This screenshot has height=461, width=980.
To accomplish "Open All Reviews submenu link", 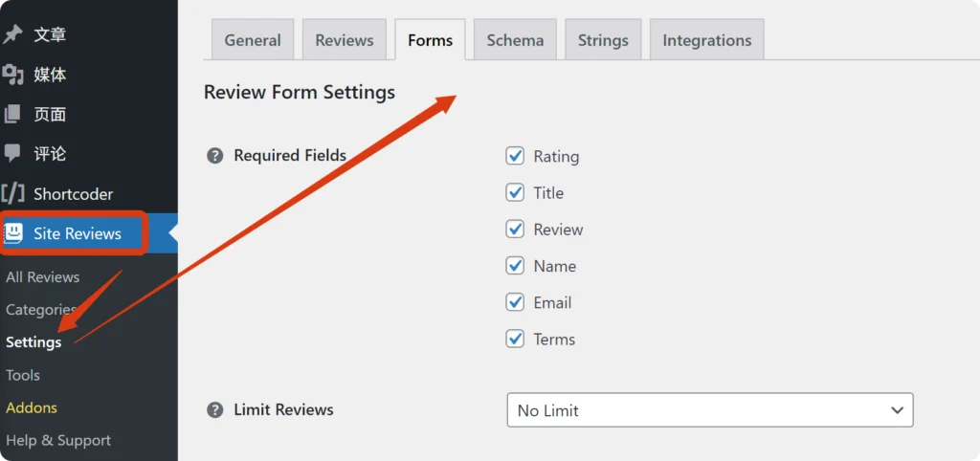I will click(43, 276).
